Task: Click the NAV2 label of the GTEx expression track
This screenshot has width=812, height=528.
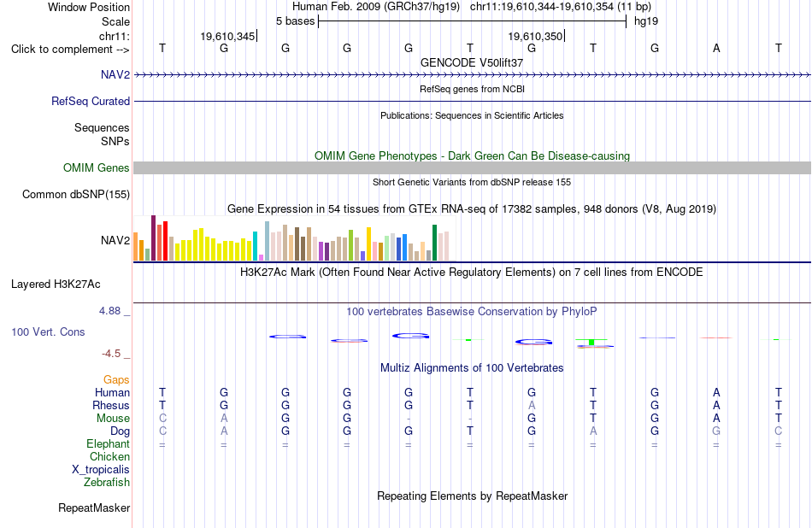Action: point(115,240)
